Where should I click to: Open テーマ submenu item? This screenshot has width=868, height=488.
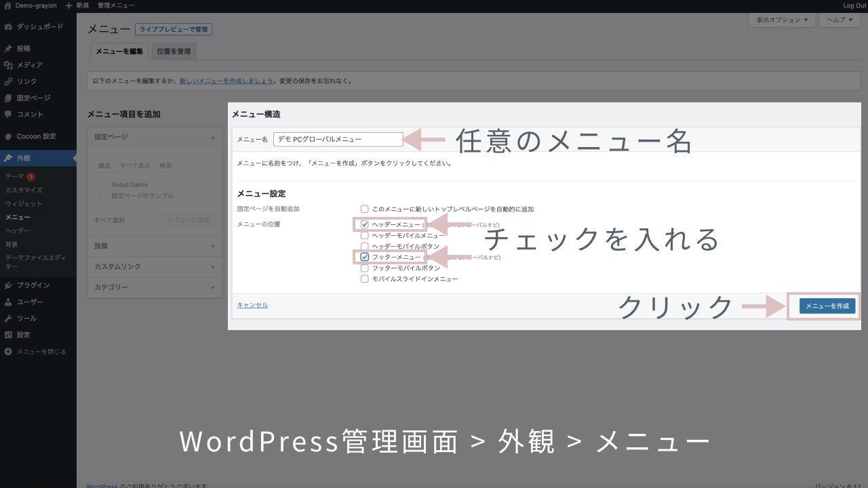click(x=14, y=176)
